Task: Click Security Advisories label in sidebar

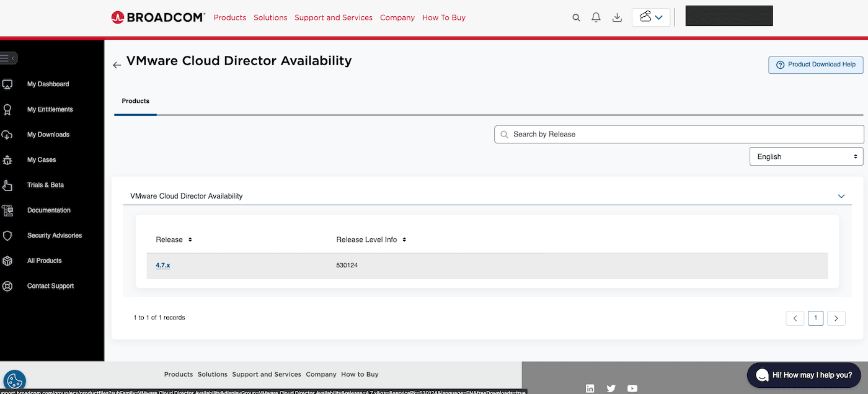Action: point(55,236)
